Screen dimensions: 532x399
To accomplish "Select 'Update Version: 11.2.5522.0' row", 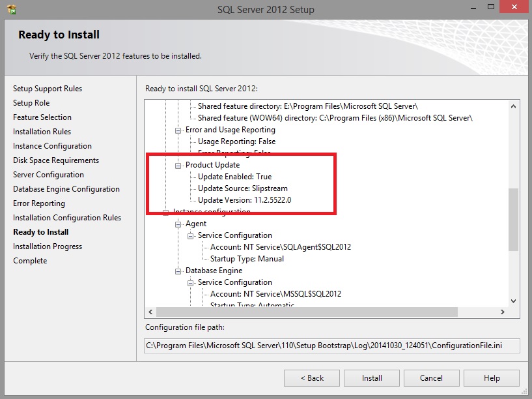I will [x=245, y=200].
